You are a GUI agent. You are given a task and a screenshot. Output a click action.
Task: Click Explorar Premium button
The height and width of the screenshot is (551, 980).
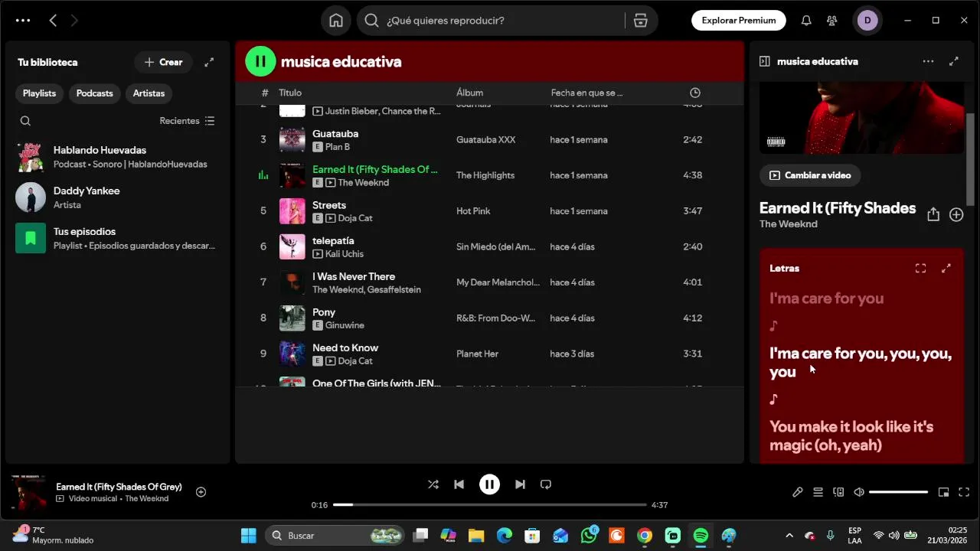pos(739,21)
